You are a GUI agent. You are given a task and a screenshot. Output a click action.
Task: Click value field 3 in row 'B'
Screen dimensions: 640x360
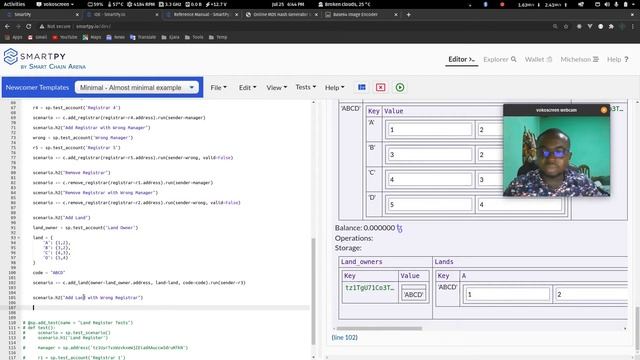pyautogui.click(x=429, y=155)
